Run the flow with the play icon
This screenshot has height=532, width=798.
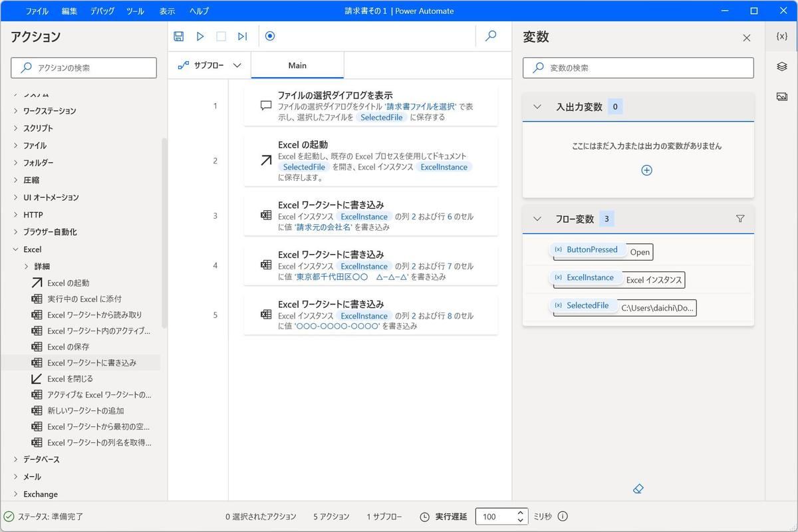[x=200, y=37]
